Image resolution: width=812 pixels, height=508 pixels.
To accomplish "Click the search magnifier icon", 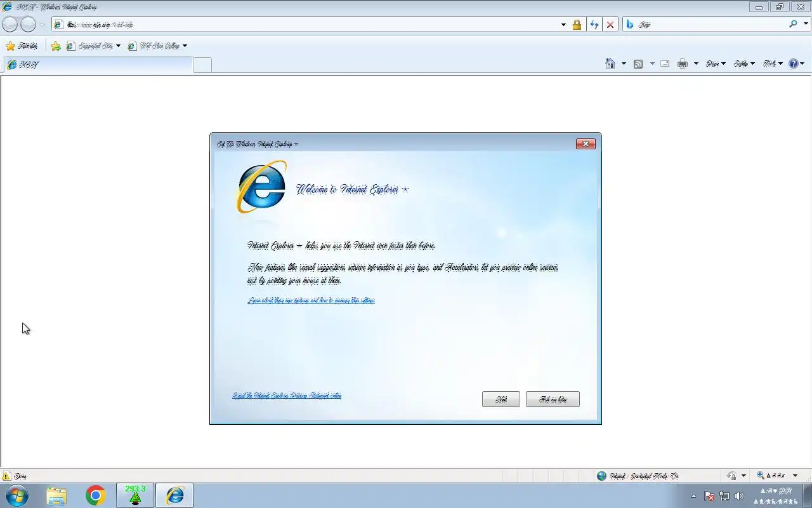I will [794, 24].
